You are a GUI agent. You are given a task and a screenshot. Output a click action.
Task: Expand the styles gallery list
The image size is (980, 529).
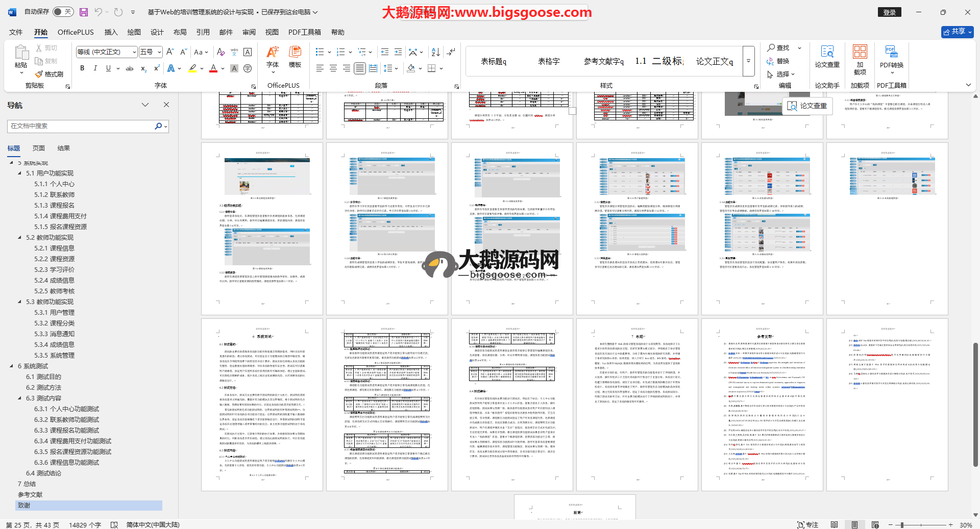pos(748,61)
